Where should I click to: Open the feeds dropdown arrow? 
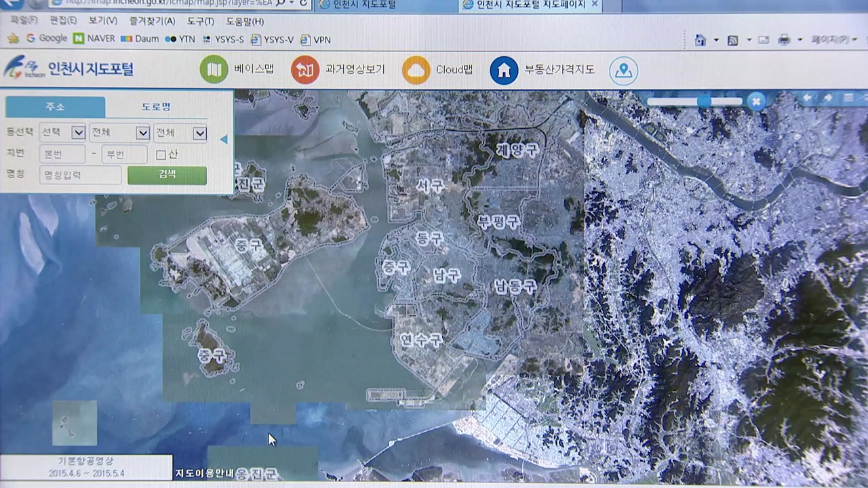click(x=749, y=41)
